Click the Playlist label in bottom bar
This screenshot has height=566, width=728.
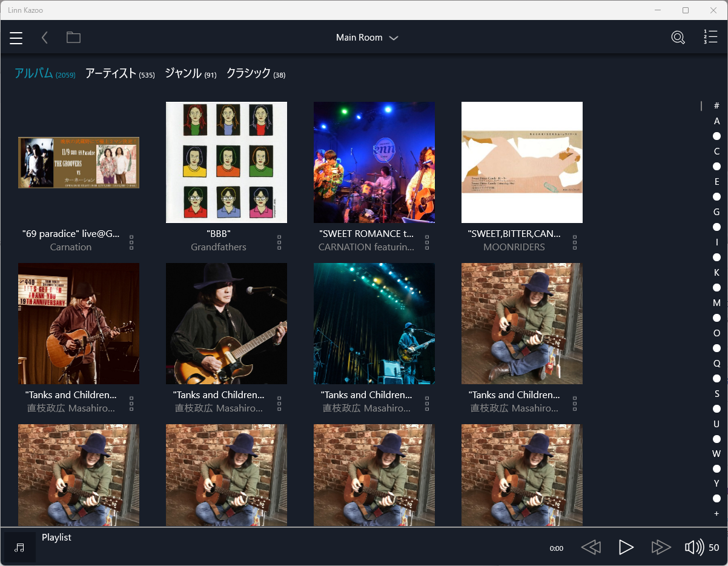(56, 538)
